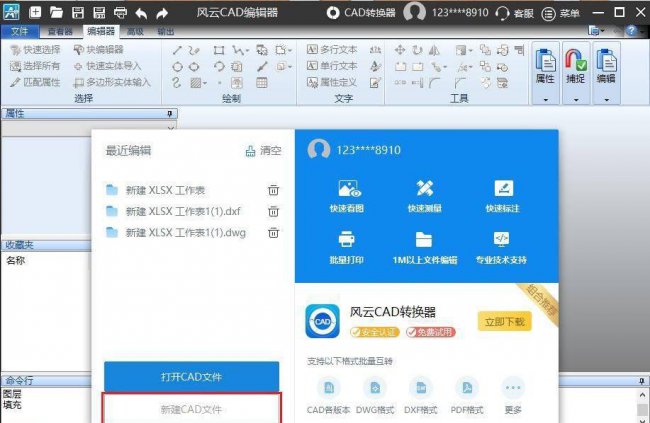Clear recent files with 清空
Screen dimensions: 650x423
click(x=264, y=151)
